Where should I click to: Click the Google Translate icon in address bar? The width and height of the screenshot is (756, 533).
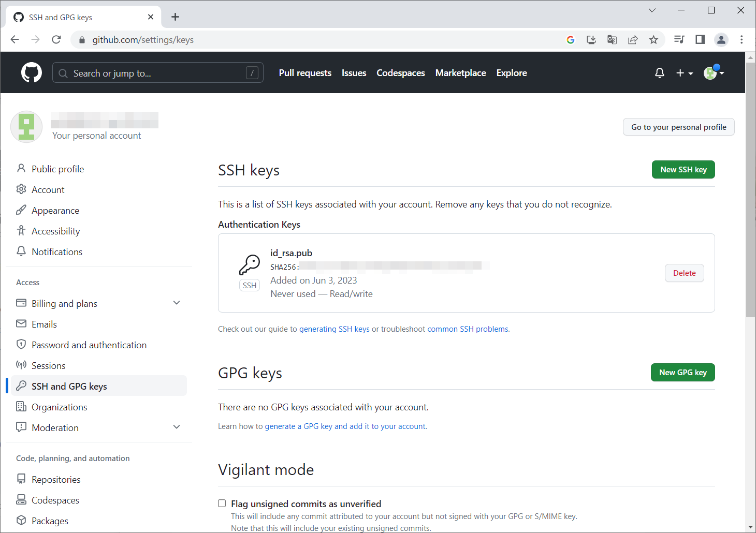click(x=612, y=40)
